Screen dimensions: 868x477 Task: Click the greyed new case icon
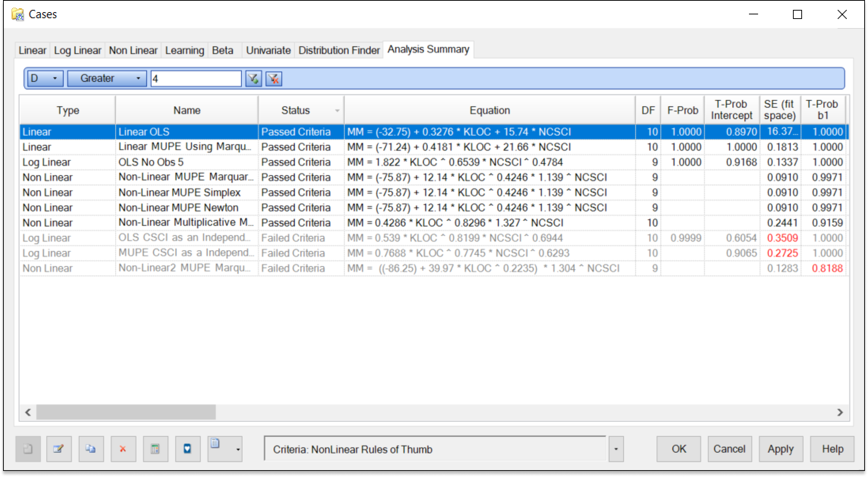[x=28, y=449]
